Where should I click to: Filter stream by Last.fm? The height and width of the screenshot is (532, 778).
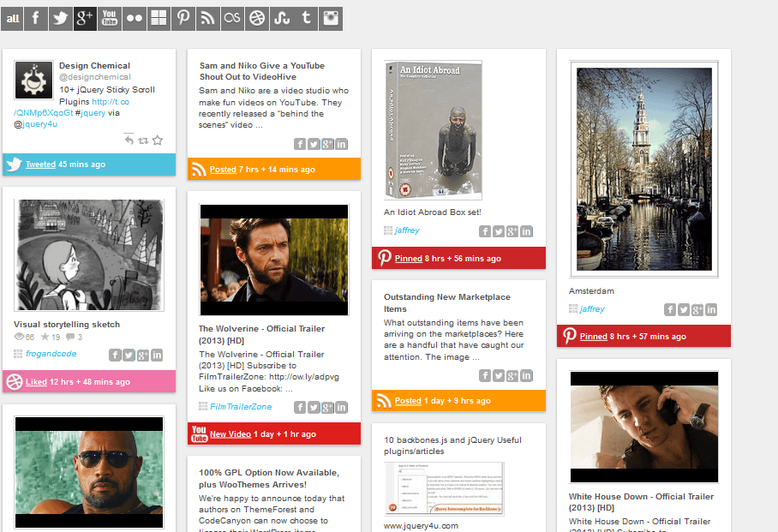click(232, 19)
